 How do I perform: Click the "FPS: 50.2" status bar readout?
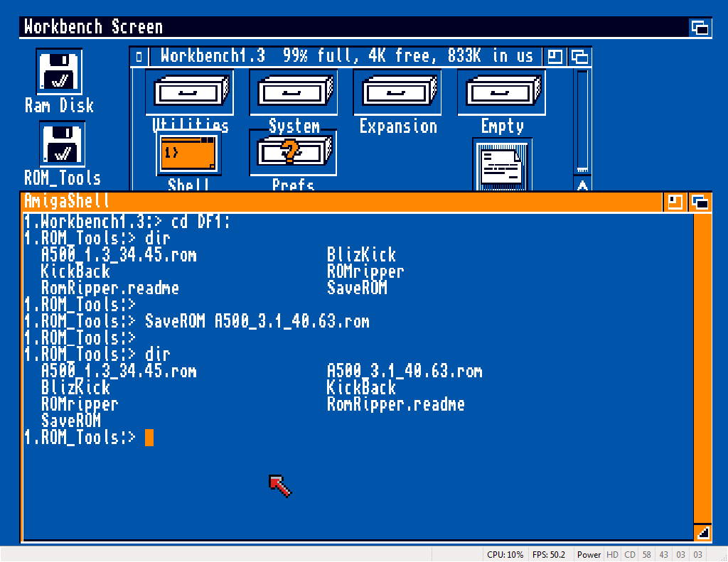(549, 555)
